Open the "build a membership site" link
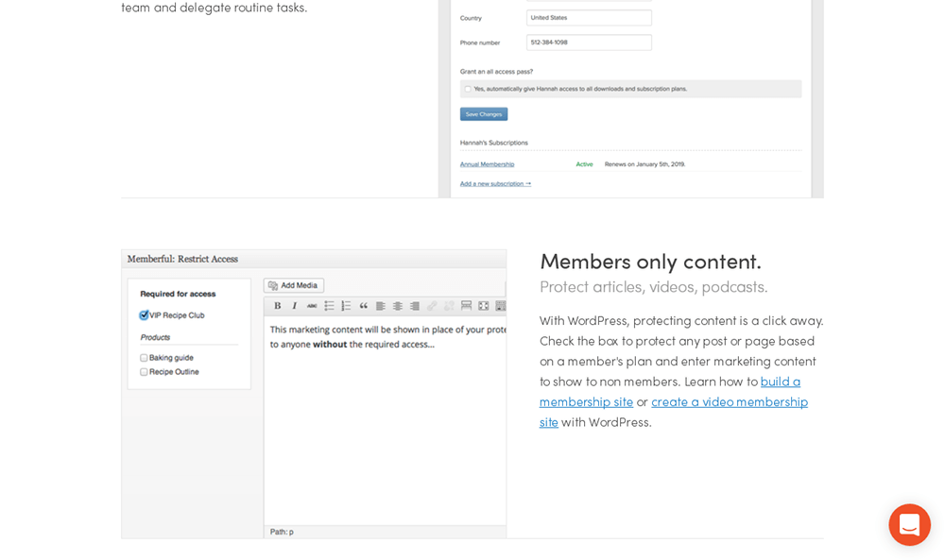 click(780, 382)
